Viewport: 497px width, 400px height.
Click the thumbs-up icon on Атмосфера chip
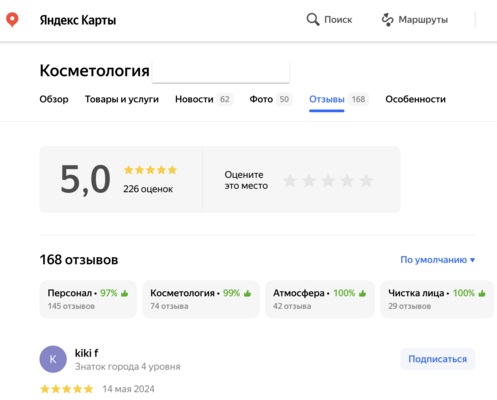[363, 293]
